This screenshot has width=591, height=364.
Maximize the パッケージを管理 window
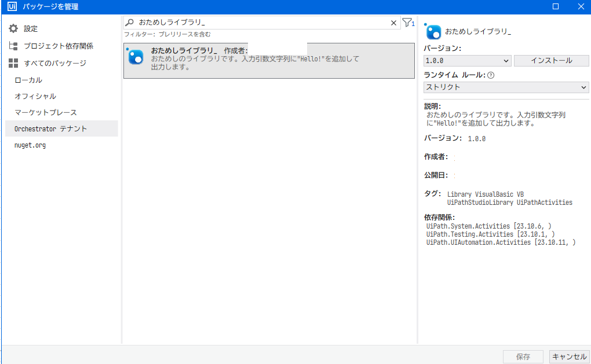click(x=556, y=6)
